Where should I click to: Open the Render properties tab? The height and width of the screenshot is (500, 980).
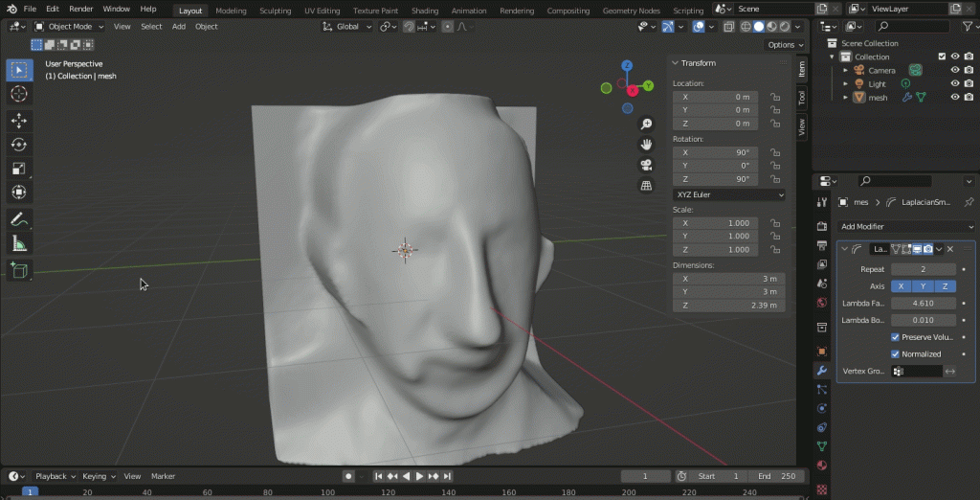822,226
